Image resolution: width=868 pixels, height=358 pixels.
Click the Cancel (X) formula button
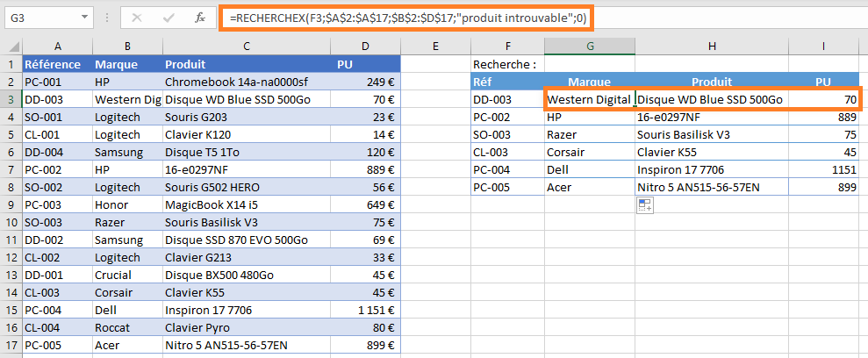coord(137,18)
